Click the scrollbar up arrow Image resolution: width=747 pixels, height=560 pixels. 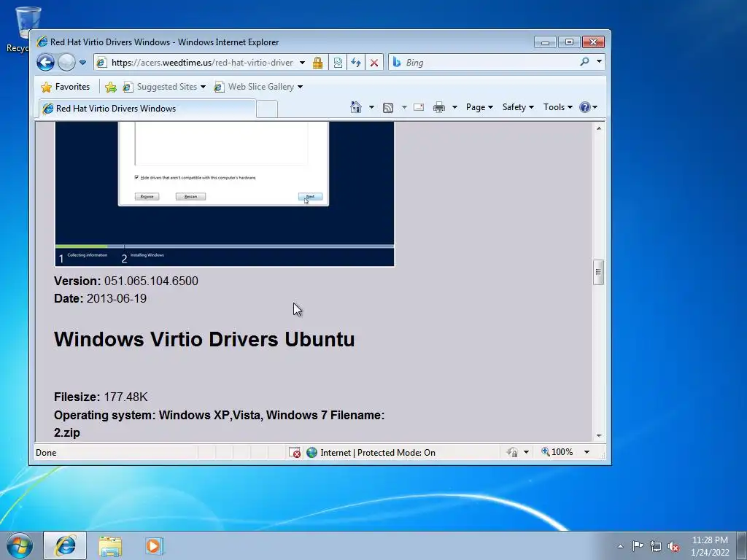599,128
